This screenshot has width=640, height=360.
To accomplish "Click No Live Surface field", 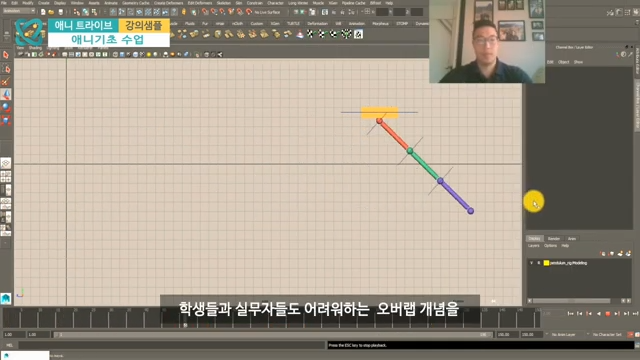I will [268, 12].
